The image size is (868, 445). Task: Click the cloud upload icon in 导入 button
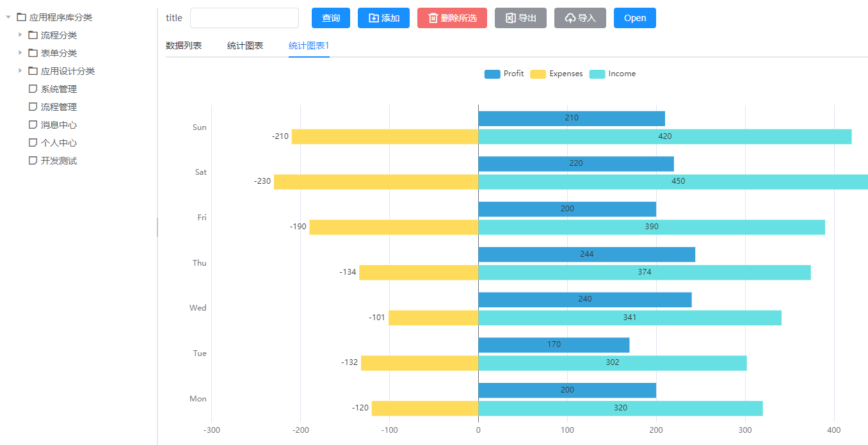(570, 18)
